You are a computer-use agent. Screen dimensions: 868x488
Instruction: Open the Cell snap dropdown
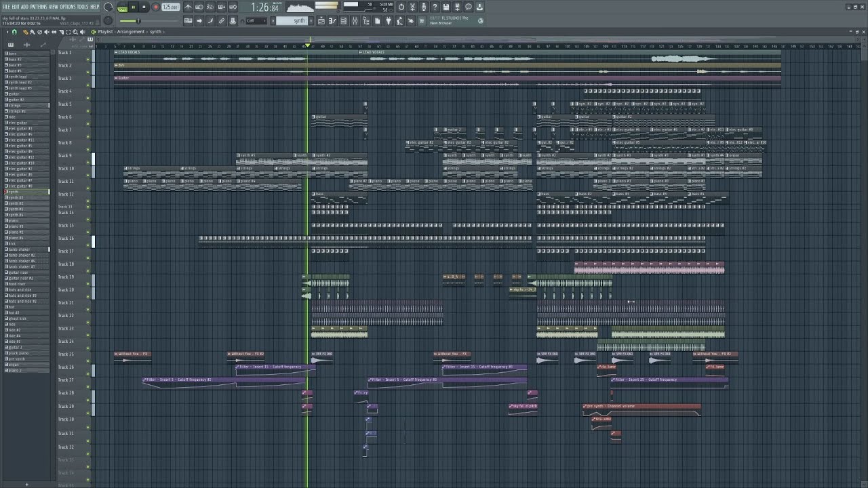click(256, 20)
